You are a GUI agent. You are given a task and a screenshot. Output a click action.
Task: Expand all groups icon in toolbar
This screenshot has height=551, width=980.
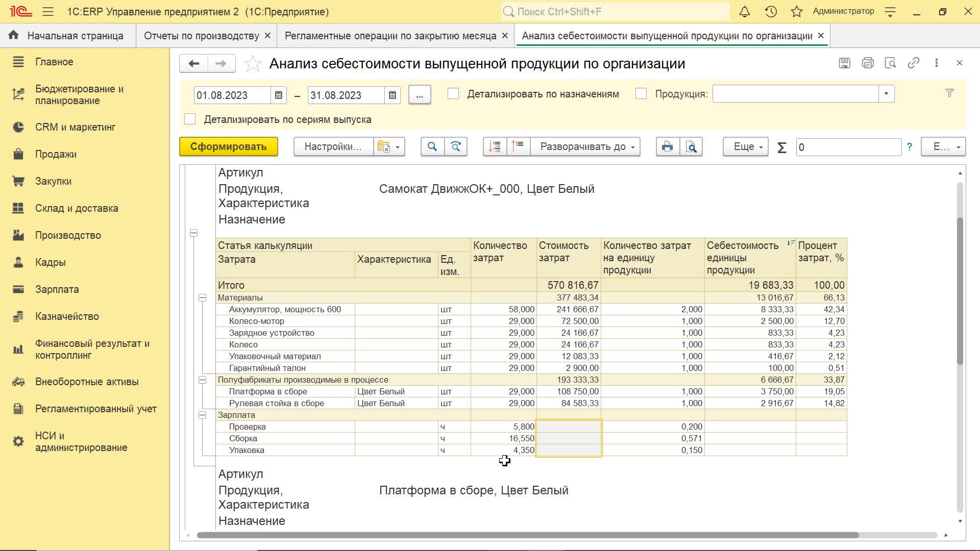point(518,147)
